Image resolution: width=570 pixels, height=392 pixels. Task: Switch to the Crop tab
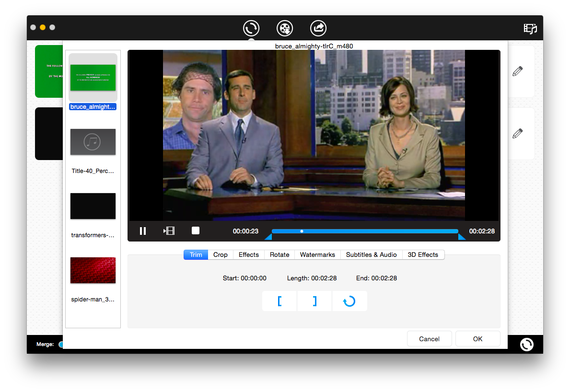pos(221,254)
